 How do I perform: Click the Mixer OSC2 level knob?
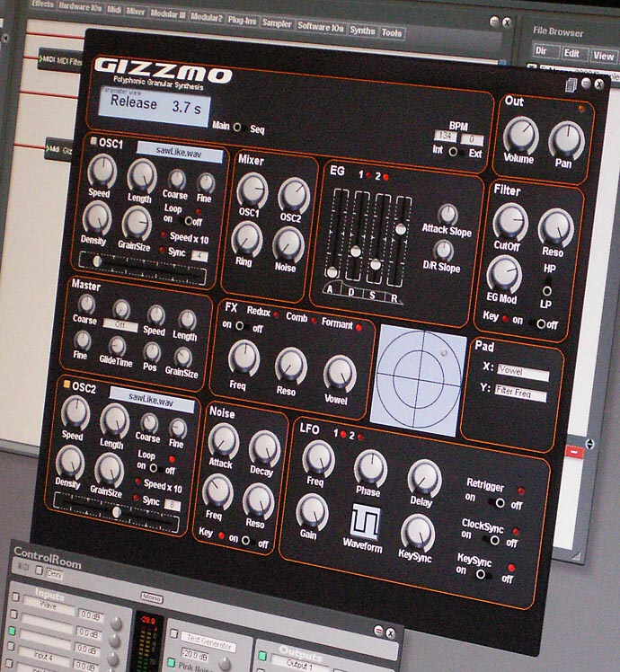pos(294,196)
